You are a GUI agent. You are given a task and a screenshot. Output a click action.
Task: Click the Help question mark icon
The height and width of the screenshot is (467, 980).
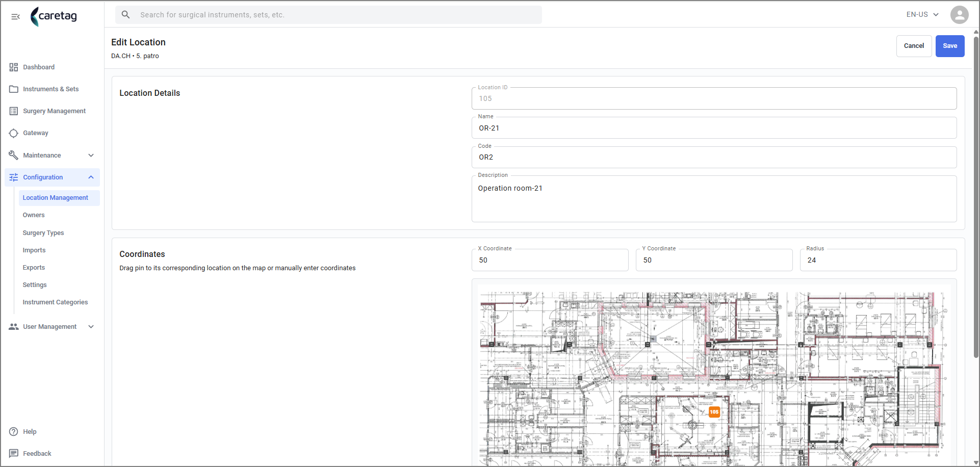[x=14, y=432]
